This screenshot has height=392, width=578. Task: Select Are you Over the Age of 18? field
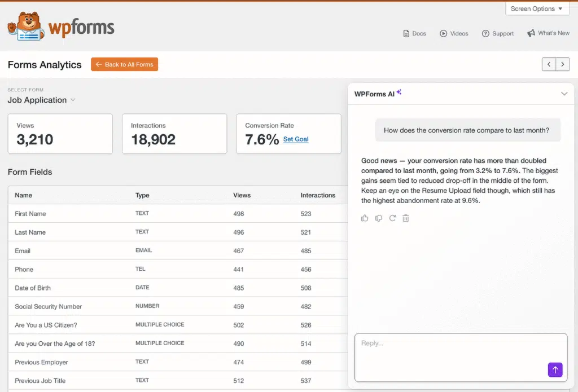55,343
